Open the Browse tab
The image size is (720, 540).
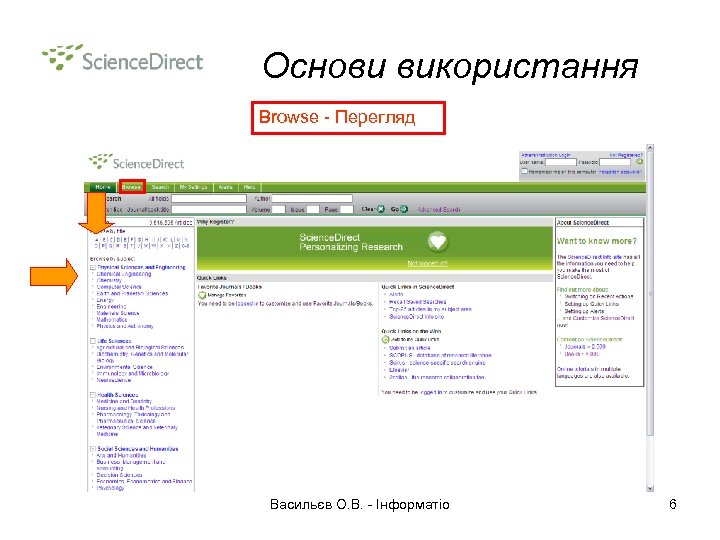(x=132, y=187)
